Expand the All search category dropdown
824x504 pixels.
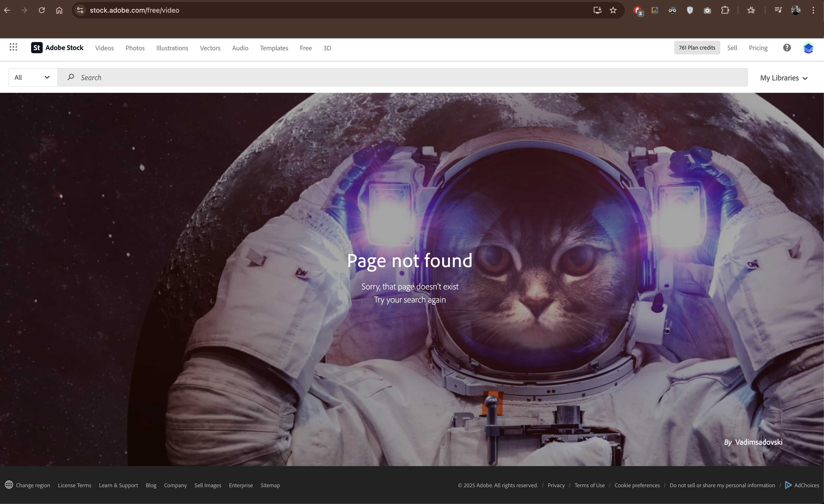click(33, 77)
